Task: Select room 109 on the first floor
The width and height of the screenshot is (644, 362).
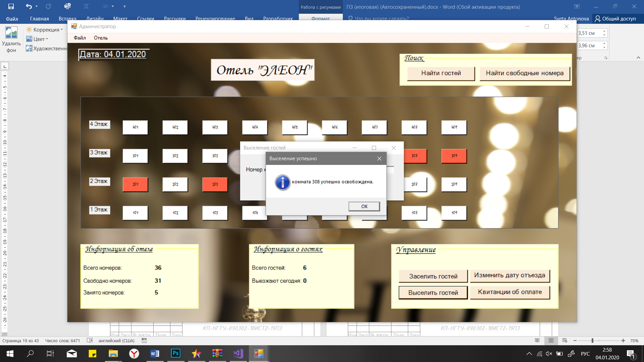Action: click(x=454, y=213)
